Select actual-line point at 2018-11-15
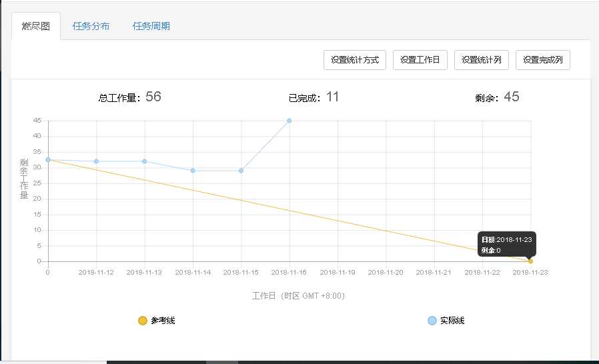599x364 pixels. 241,171
